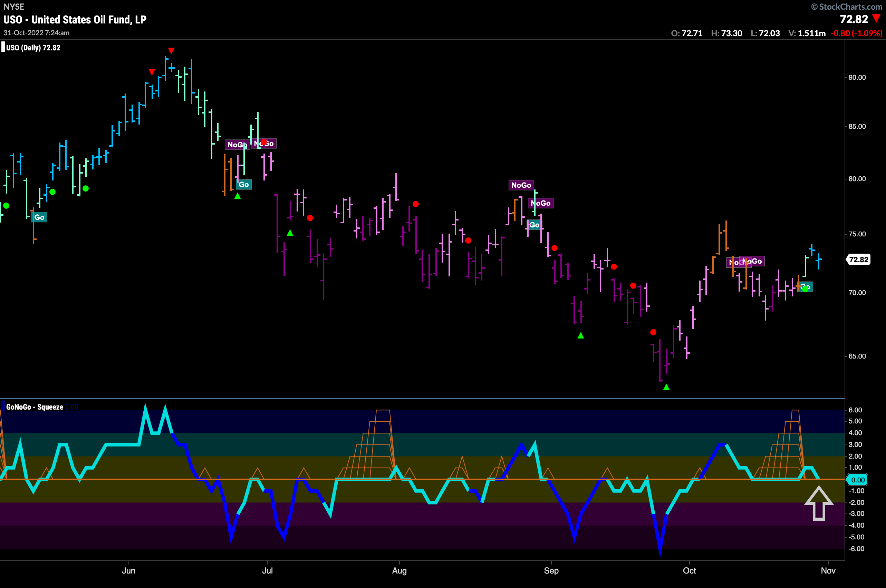Click the Sep label on the time axis
The height and width of the screenshot is (588, 886).
coord(551,570)
